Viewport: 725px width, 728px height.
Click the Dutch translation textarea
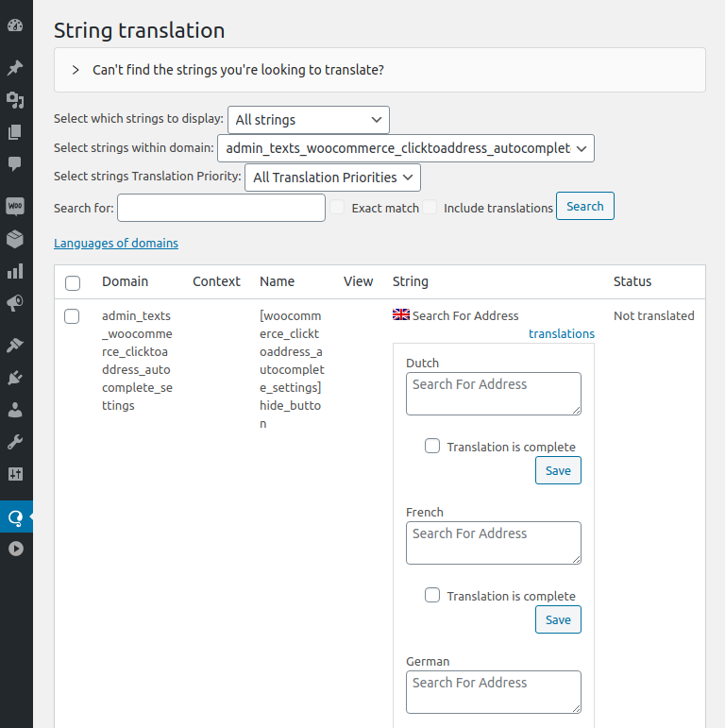click(x=494, y=394)
